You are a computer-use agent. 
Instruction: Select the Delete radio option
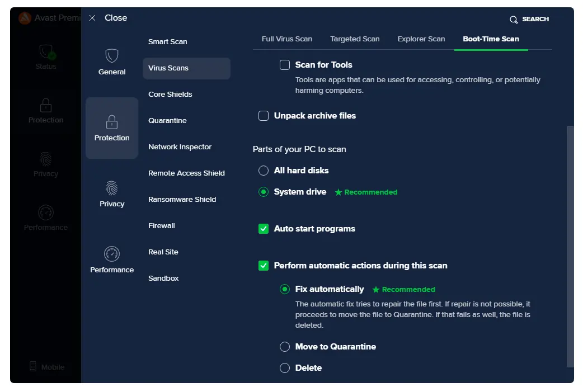[285, 368]
